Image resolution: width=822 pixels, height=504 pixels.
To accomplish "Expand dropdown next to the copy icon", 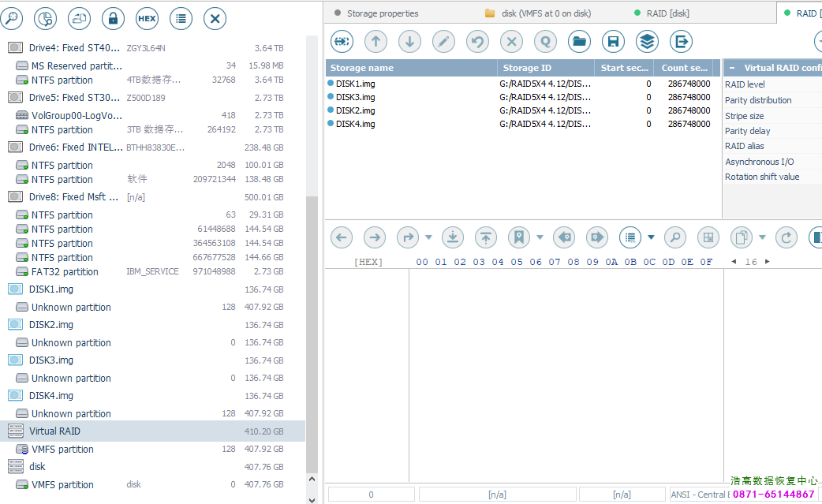I will pyautogui.click(x=762, y=237).
